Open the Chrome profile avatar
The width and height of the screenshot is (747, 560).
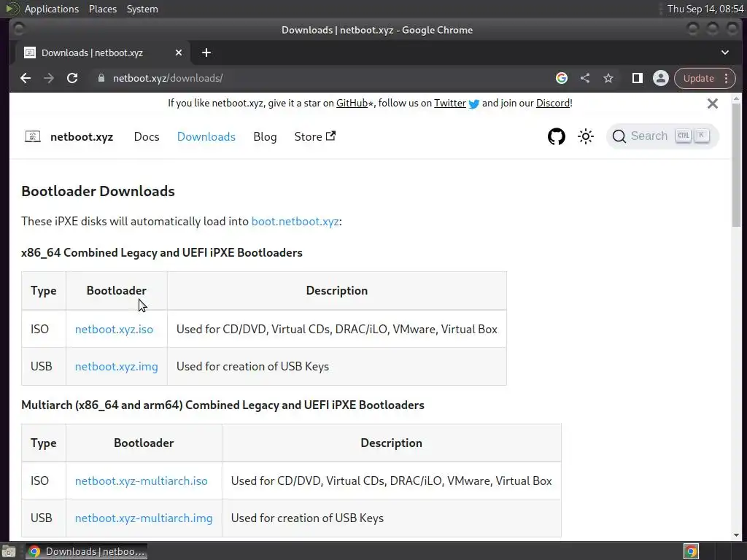(x=661, y=78)
